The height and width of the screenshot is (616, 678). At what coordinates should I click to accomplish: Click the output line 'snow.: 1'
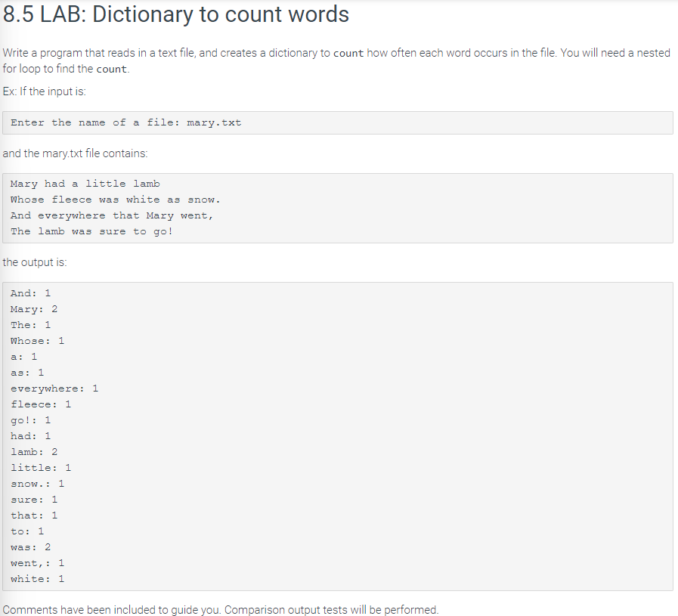pyautogui.click(x=38, y=484)
